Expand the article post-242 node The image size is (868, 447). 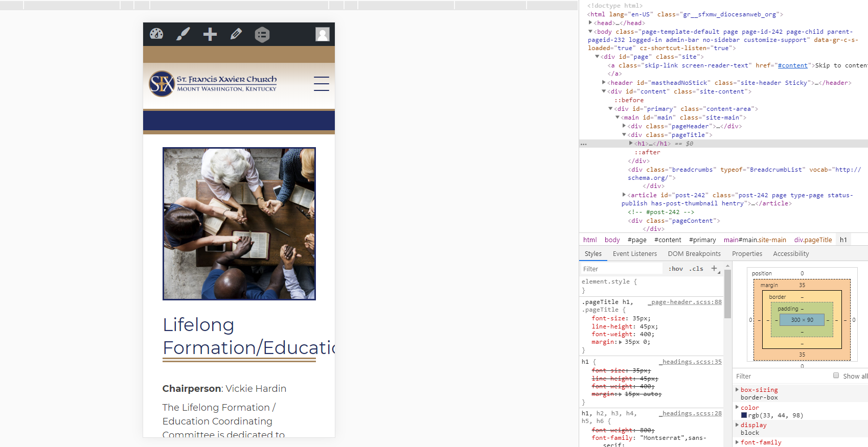624,195
